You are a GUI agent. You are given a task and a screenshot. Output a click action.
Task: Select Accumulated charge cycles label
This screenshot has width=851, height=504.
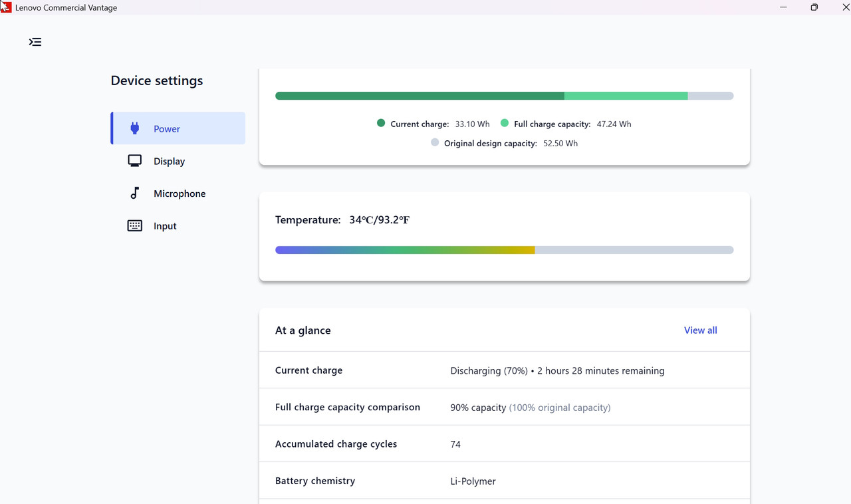[x=336, y=444]
